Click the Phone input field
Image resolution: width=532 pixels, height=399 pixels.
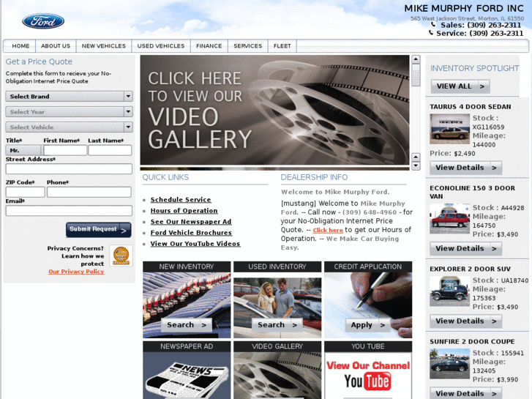pyautogui.click(x=89, y=192)
